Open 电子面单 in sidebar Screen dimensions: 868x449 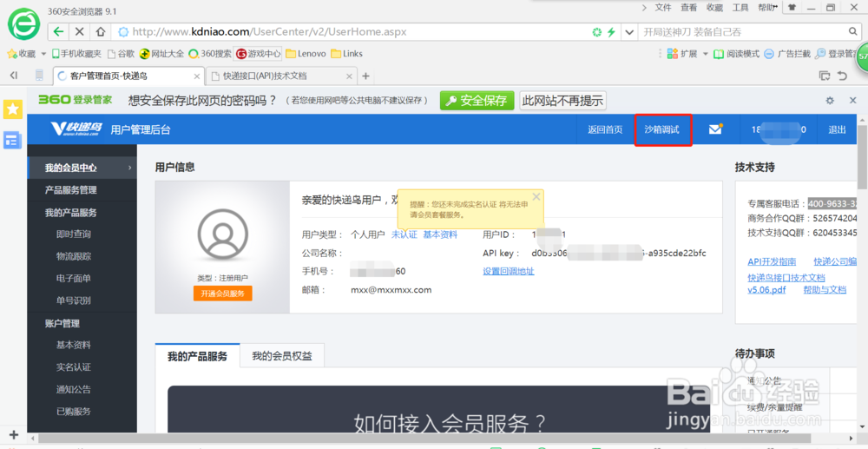(x=73, y=279)
